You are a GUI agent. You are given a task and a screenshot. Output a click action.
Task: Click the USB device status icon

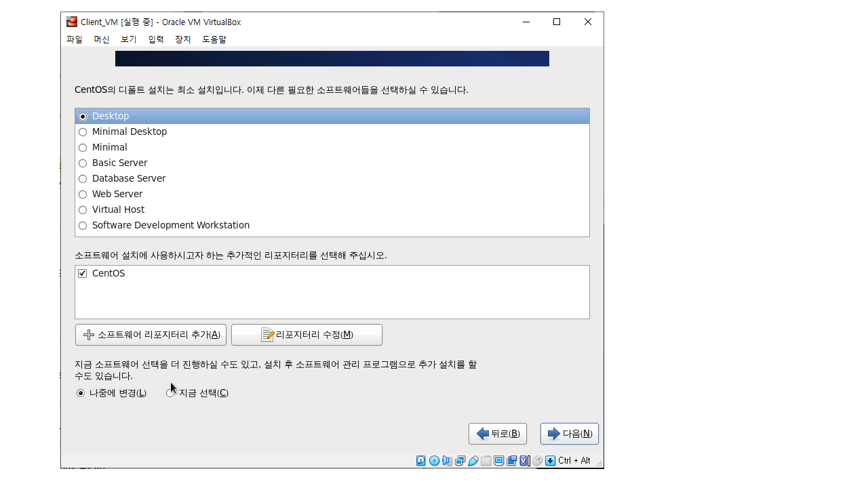[473, 461]
